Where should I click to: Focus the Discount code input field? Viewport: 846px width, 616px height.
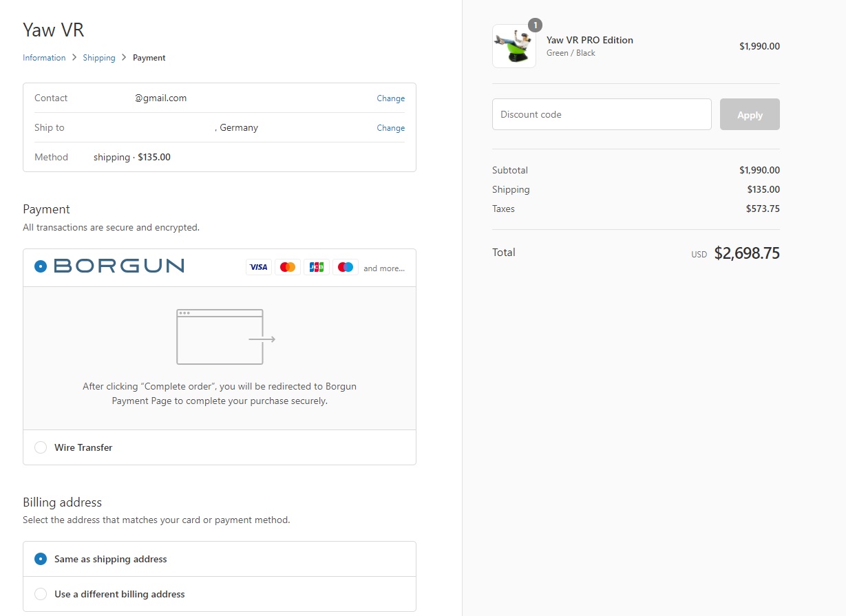(602, 114)
